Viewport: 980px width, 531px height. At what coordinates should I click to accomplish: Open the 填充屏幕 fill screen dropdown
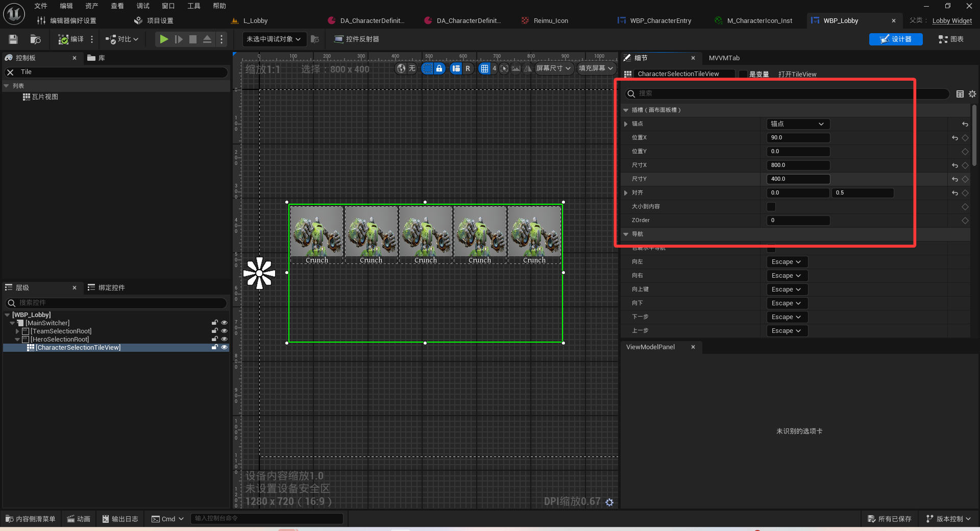coord(596,68)
